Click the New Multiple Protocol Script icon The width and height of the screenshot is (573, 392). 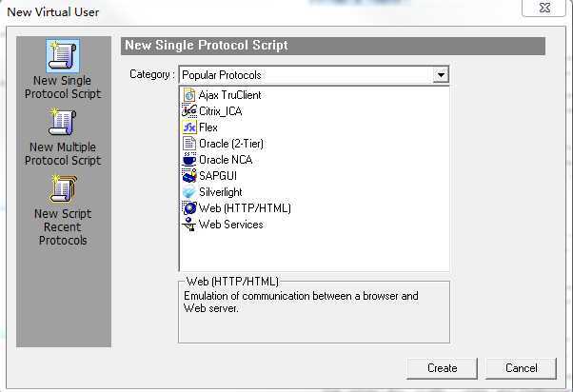63,123
